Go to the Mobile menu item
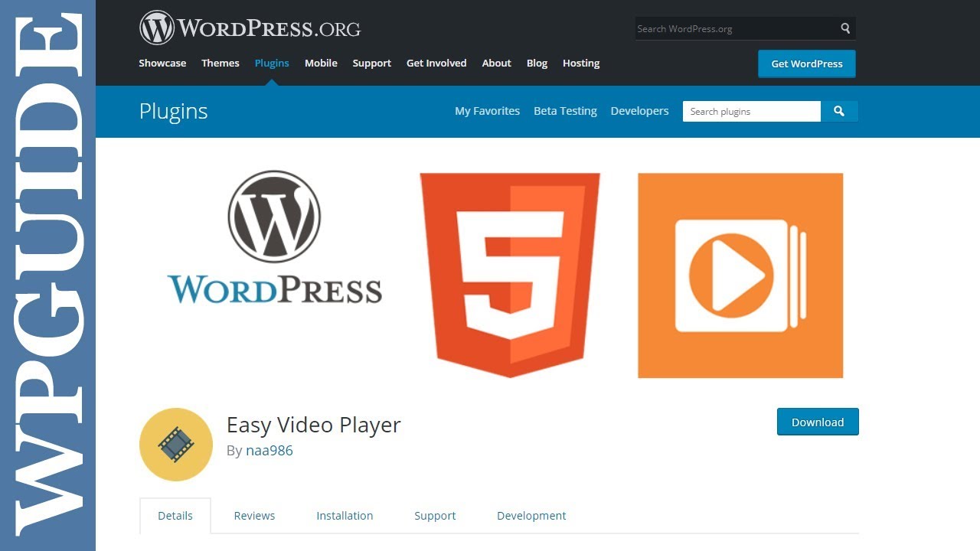980x551 pixels. pyautogui.click(x=321, y=63)
